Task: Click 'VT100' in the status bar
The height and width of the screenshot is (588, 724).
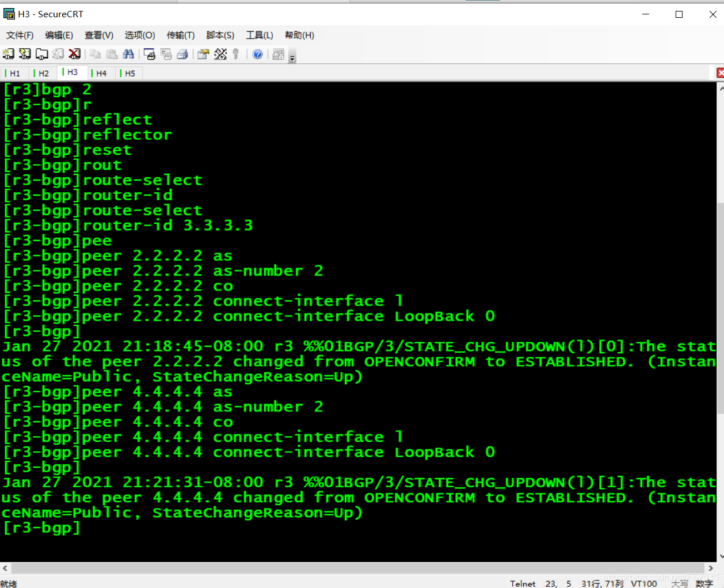Action: point(644,583)
